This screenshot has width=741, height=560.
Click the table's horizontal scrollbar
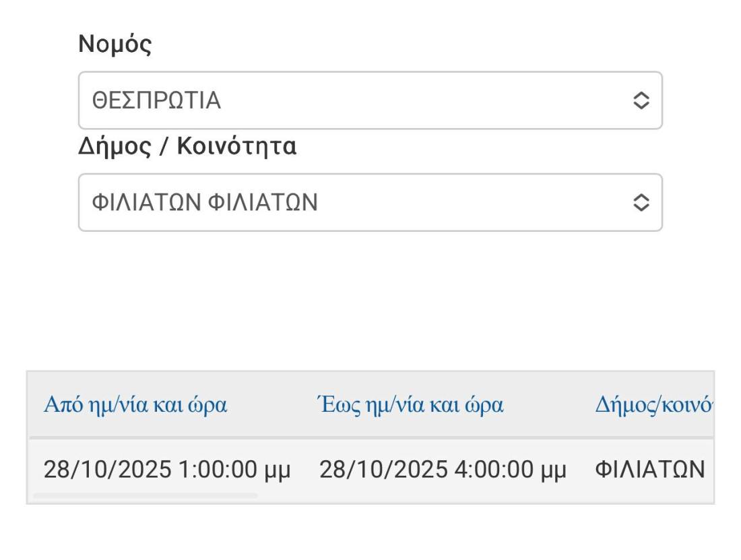145,496
